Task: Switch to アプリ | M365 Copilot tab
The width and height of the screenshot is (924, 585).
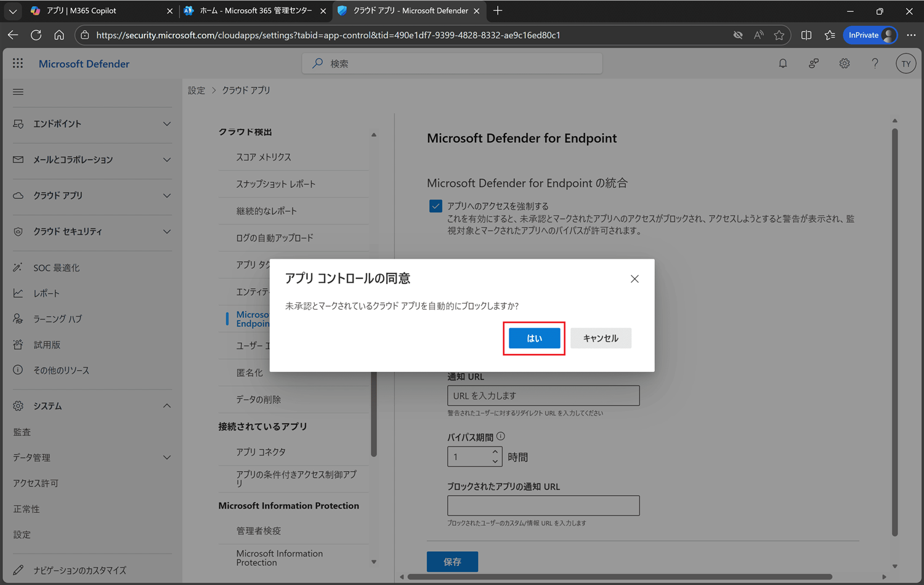Action: click(102, 11)
